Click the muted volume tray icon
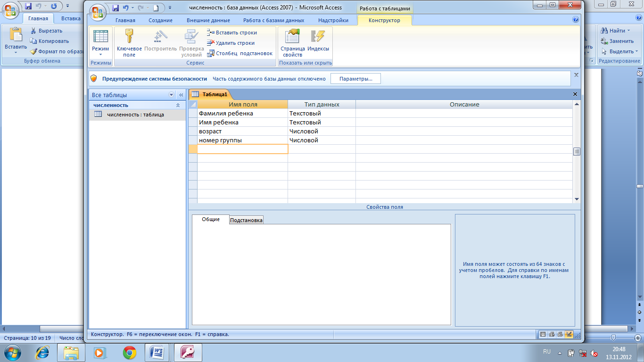Viewport: 644px width, 362px height. (594, 352)
